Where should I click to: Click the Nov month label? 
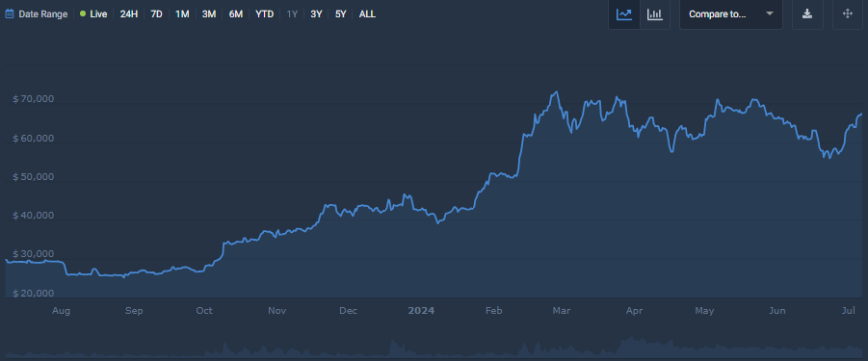(x=276, y=311)
